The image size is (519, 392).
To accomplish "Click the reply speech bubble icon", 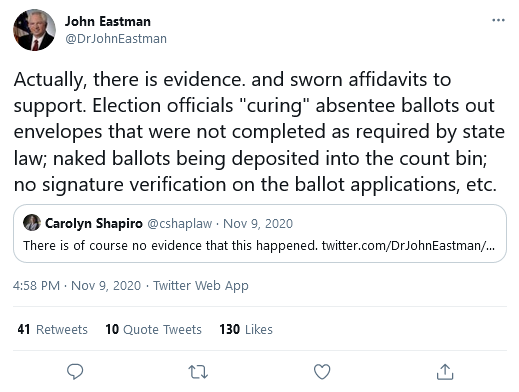I will click(75, 371).
